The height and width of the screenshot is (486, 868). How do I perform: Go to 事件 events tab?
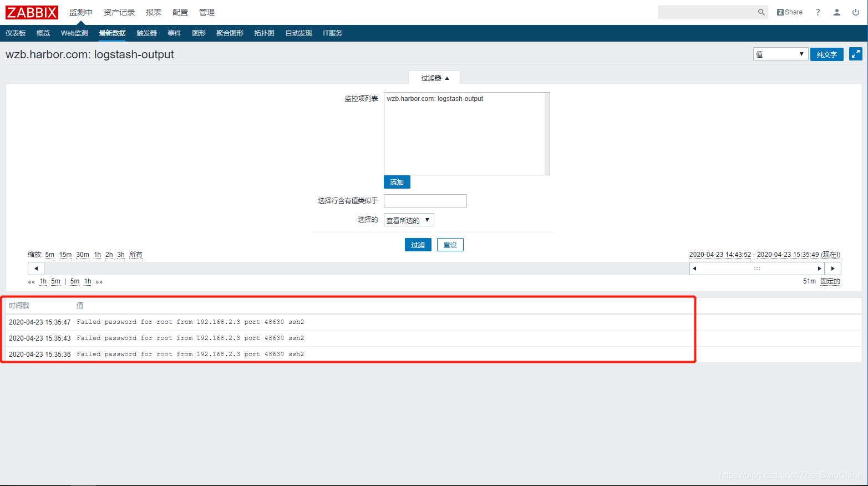174,33
